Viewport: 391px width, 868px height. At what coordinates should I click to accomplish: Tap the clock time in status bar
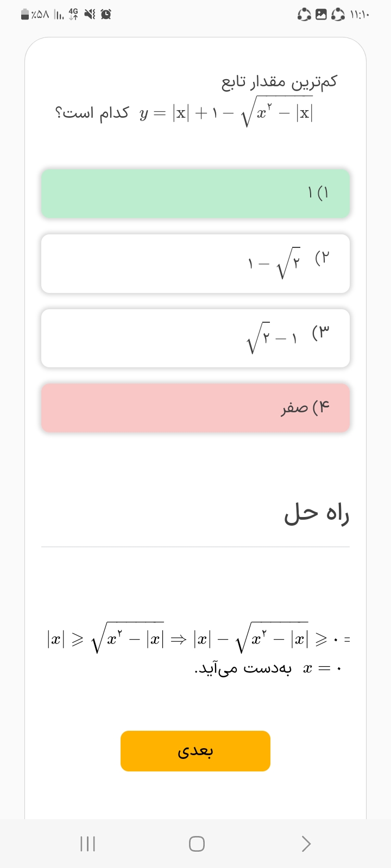tap(360, 15)
